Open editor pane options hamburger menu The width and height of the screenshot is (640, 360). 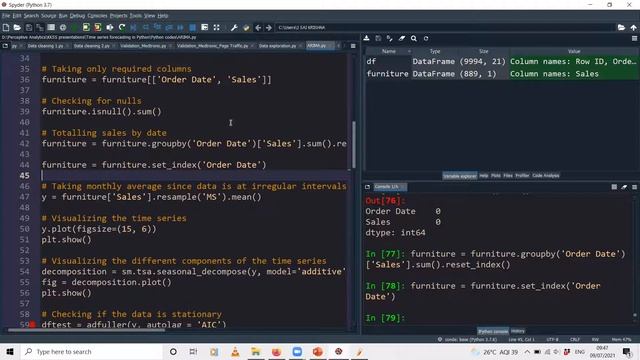point(353,46)
